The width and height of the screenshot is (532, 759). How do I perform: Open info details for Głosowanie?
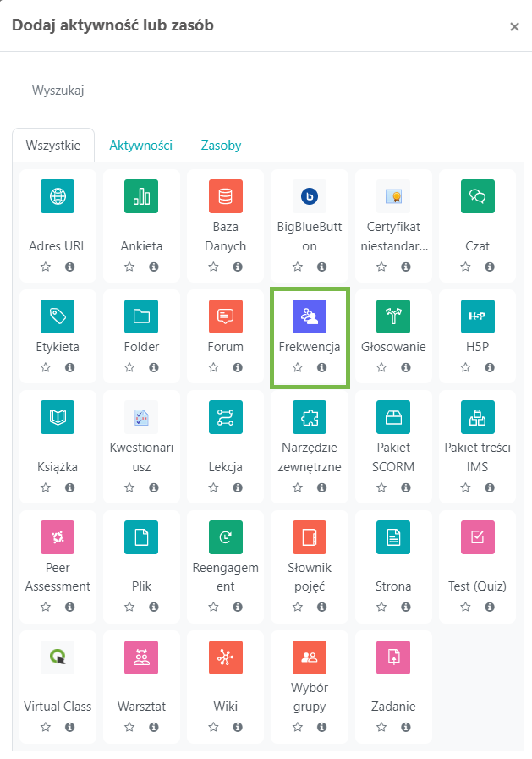(406, 367)
